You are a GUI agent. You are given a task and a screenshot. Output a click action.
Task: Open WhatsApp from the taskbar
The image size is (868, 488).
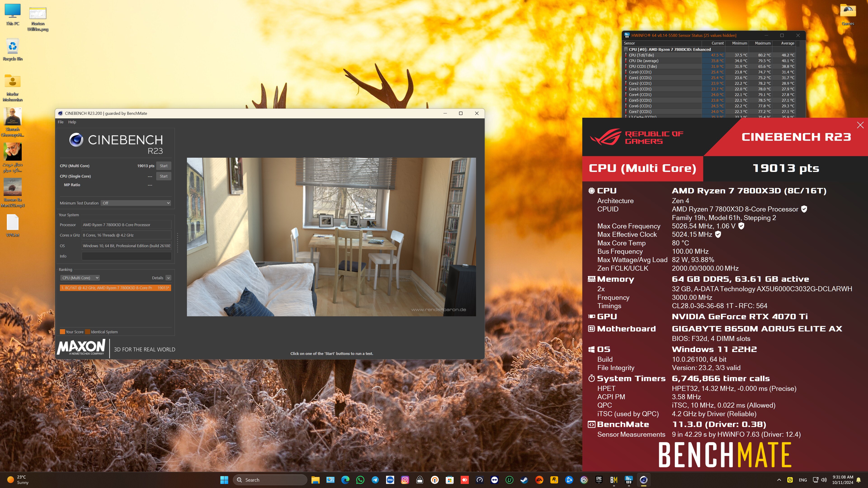(360, 480)
